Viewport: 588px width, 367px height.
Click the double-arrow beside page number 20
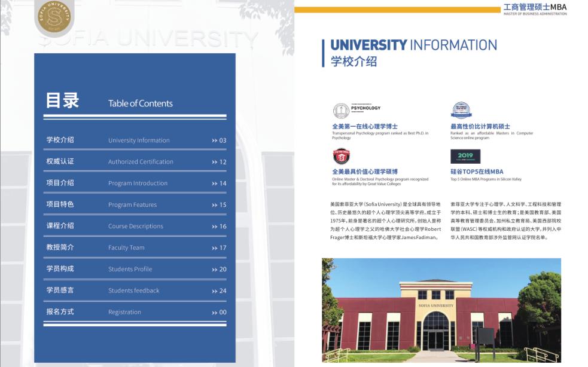215,270
